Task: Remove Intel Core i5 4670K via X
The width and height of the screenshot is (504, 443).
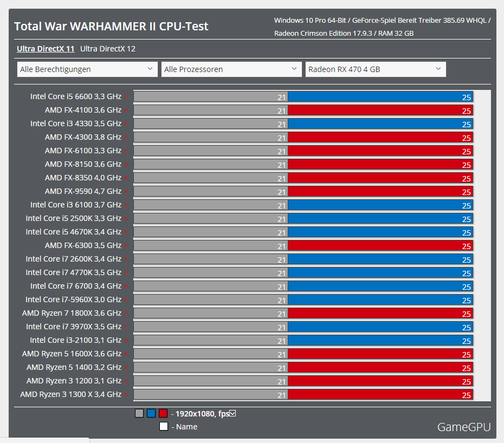Action: click(x=126, y=232)
